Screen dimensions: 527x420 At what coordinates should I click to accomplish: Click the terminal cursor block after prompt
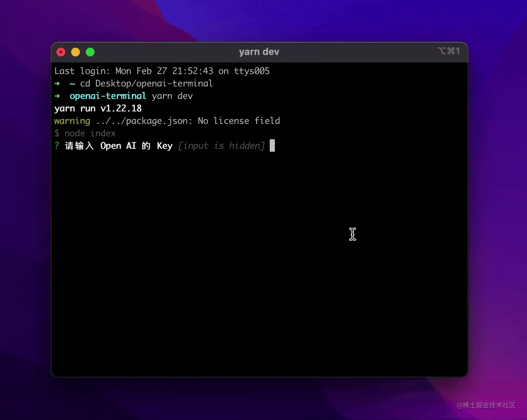272,145
